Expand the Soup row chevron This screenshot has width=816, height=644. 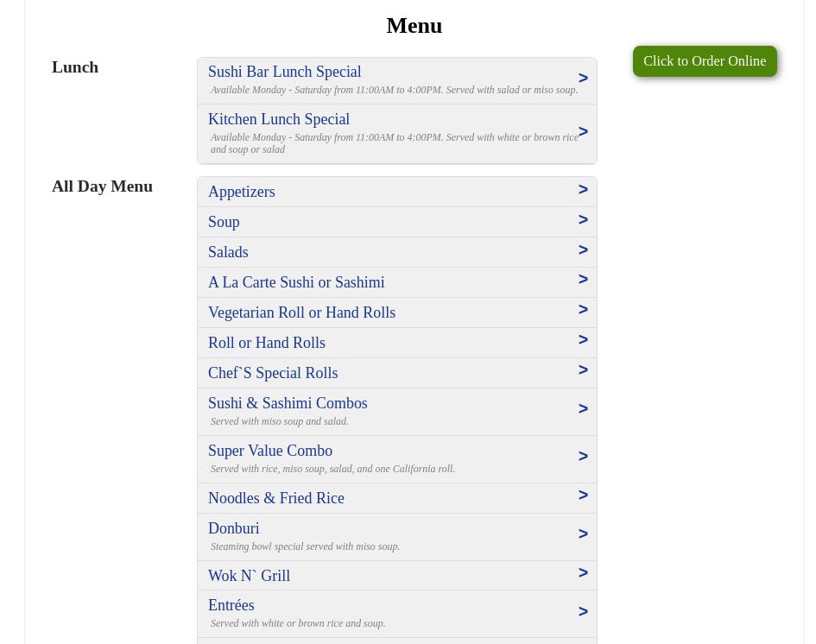coord(583,220)
